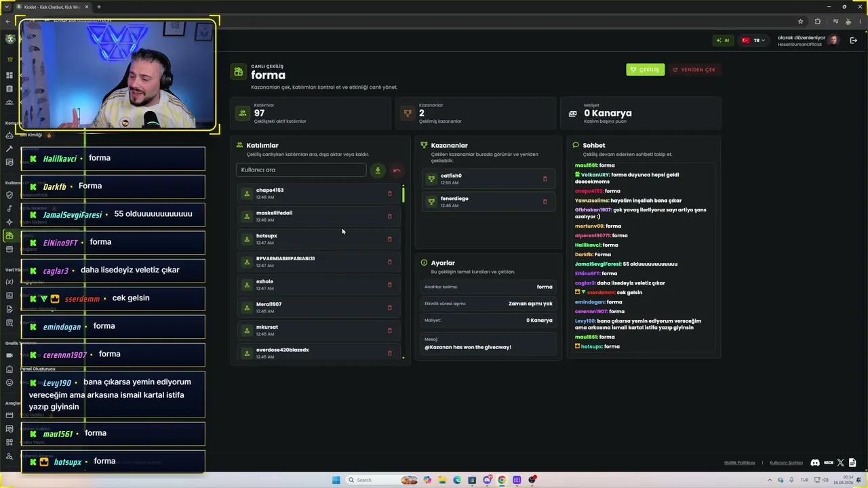Screen dimensions: 868x488
Task: Click the participants list scrollbar
Action: pos(403,194)
